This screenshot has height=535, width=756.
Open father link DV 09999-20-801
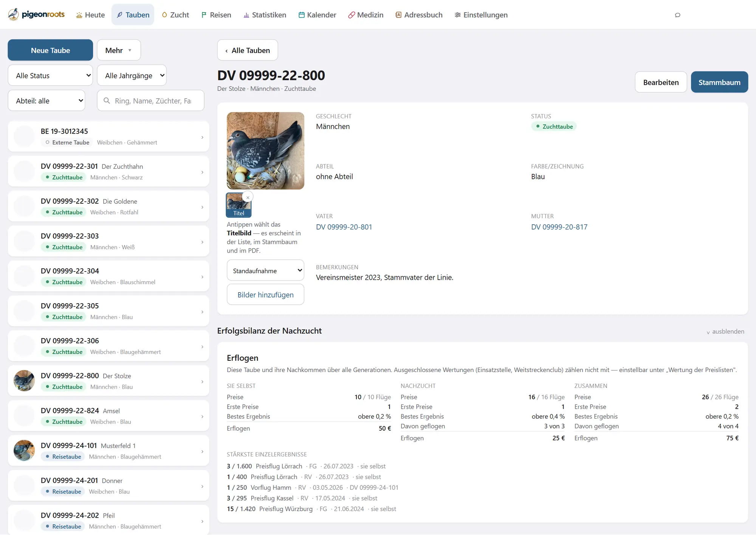344,227
